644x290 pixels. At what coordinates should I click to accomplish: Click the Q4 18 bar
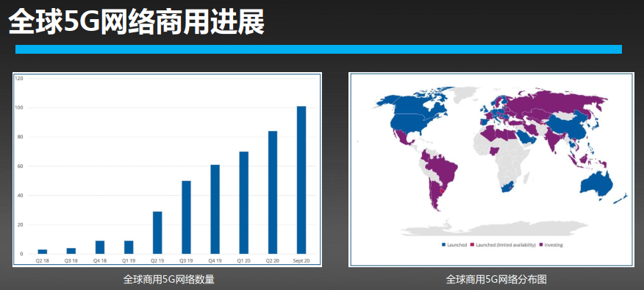100,247
